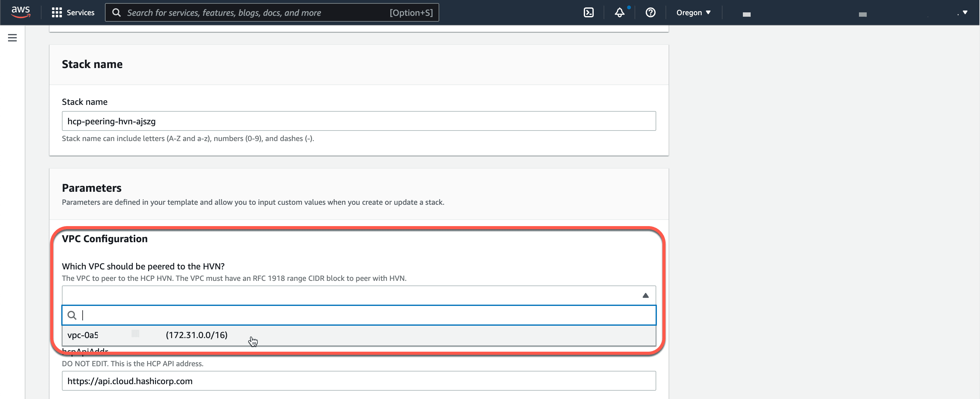Toggle the left hamburger navigation menu

(x=13, y=38)
